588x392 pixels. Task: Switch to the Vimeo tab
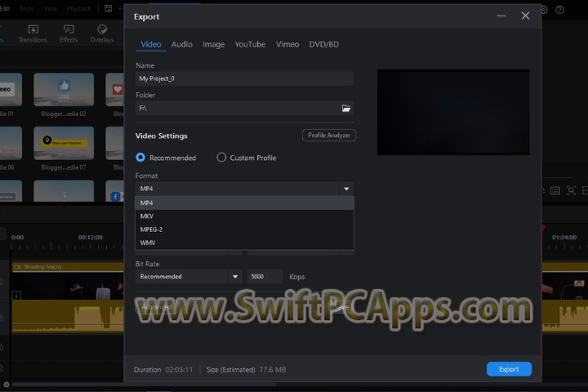[287, 44]
